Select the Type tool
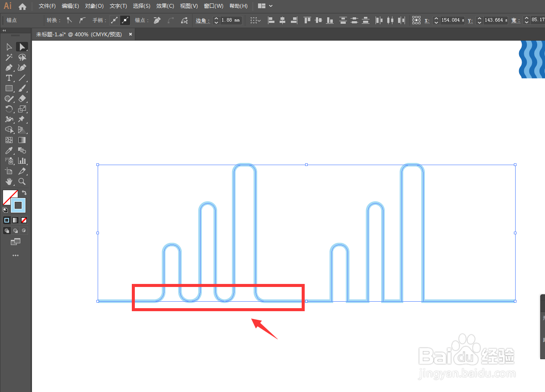The height and width of the screenshot is (392, 545). click(9, 78)
